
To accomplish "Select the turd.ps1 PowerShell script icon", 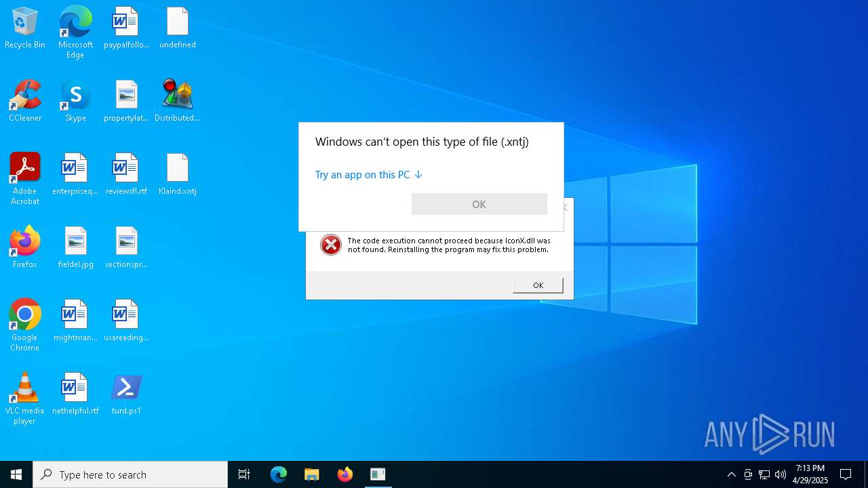I will point(126,394).
